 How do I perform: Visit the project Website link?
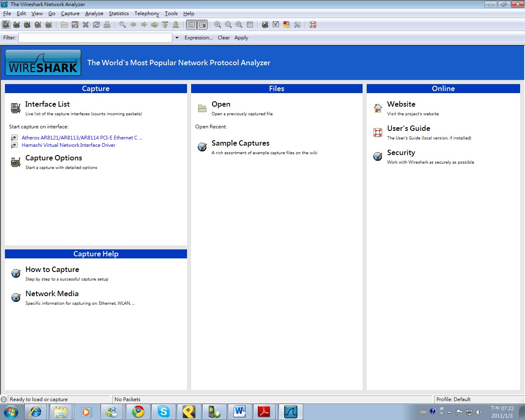(401, 104)
